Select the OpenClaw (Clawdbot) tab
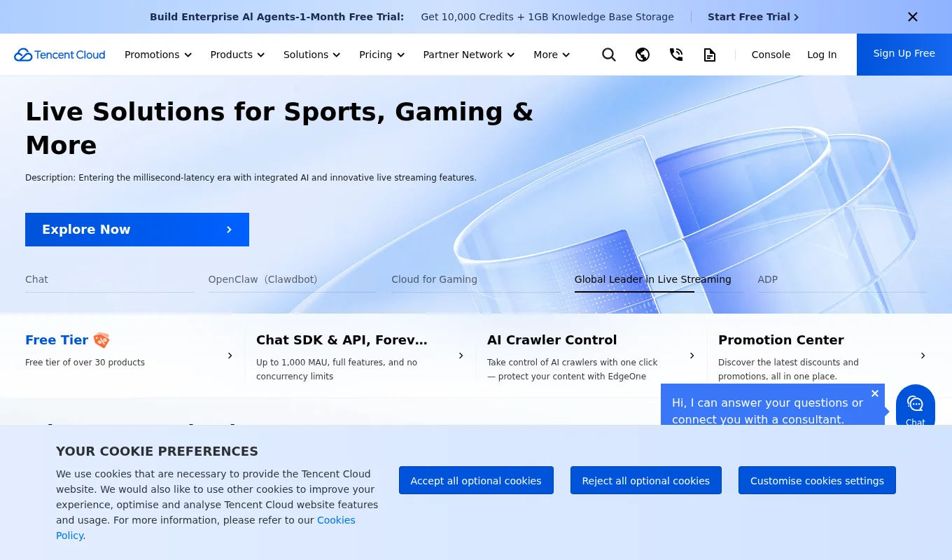This screenshot has width=952, height=560. tap(262, 279)
